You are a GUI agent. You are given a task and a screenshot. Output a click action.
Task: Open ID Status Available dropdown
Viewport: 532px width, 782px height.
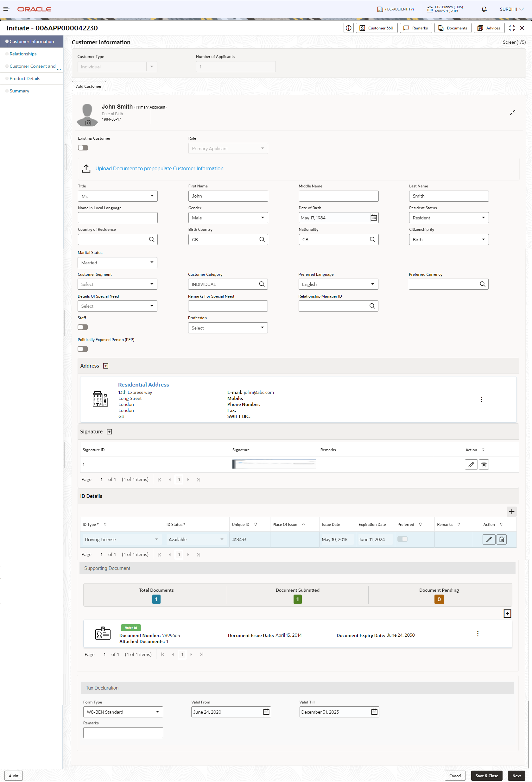(196, 539)
